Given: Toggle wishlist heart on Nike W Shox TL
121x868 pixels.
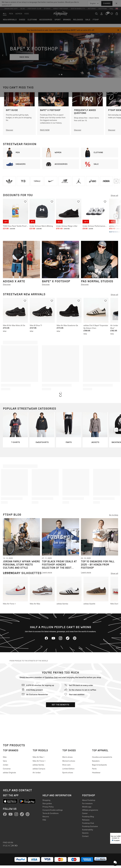Looking at the screenshot, I should pos(52,301).
